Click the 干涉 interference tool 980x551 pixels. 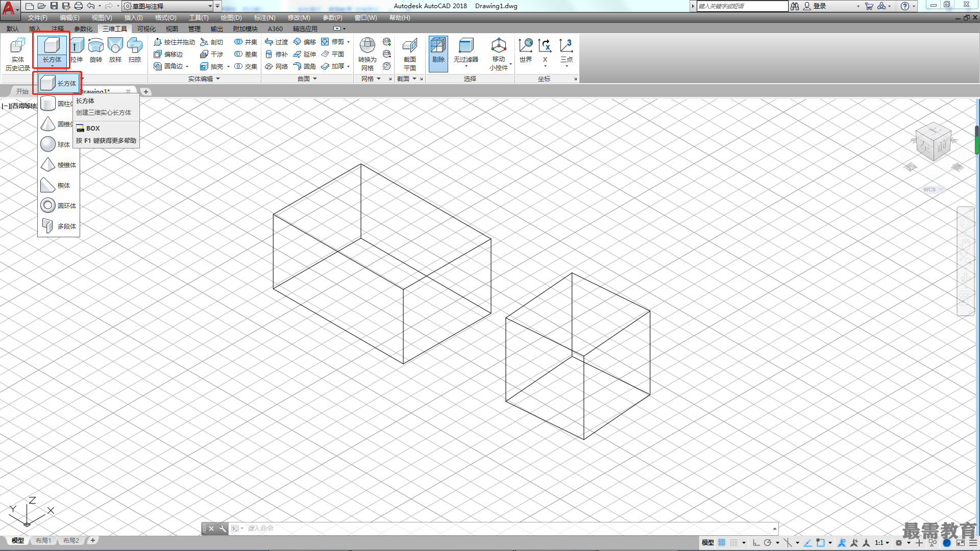pos(212,54)
